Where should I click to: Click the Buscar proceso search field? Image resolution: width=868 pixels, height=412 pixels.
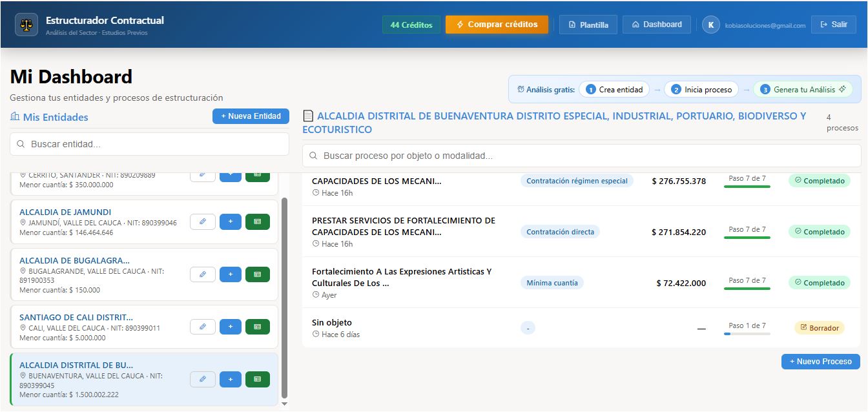(x=581, y=156)
